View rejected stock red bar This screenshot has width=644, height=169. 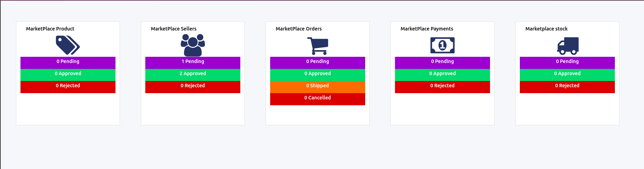pyautogui.click(x=567, y=86)
